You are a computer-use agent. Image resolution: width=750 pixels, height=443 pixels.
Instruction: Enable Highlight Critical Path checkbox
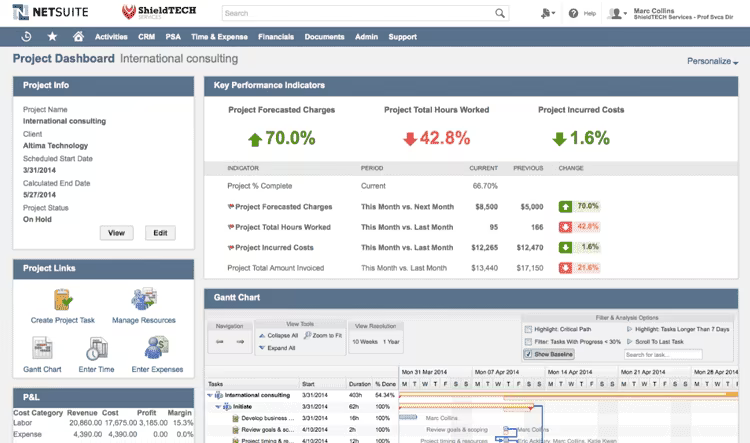coord(528,329)
